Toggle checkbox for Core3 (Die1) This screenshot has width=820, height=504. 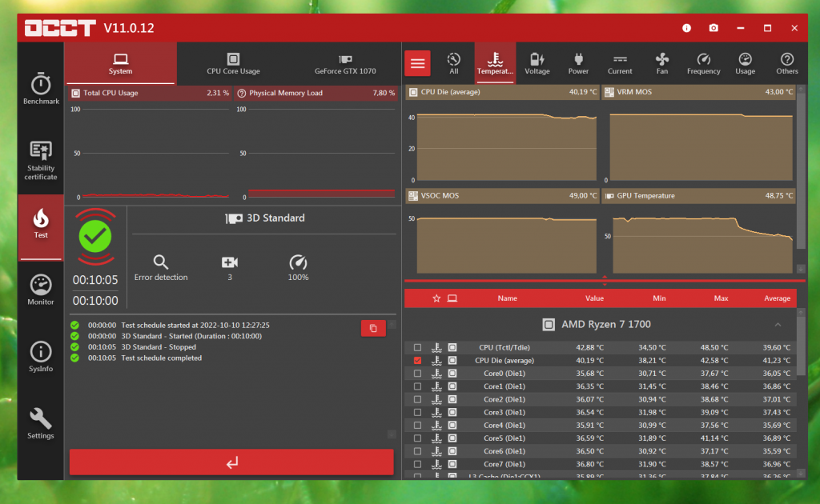pyautogui.click(x=417, y=413)
